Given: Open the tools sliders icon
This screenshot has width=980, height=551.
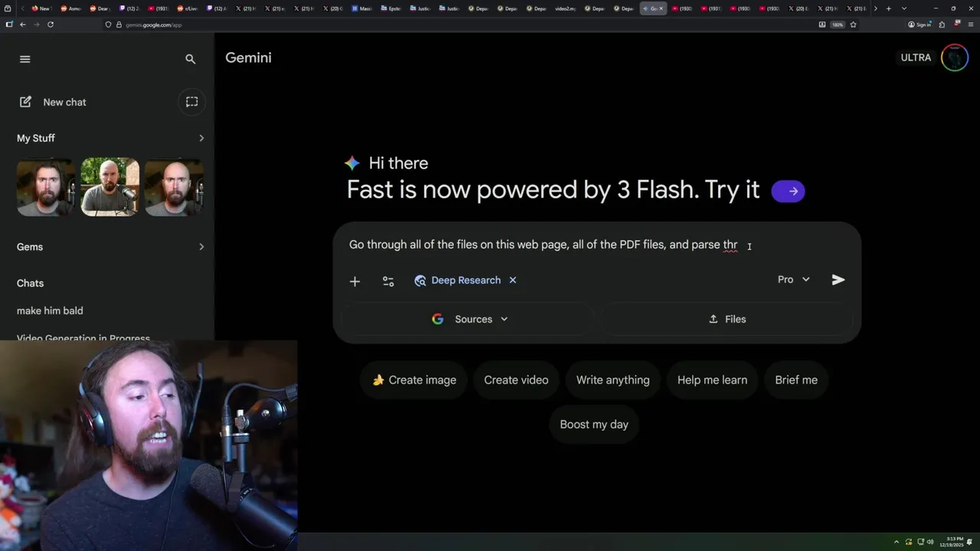Looking at the screenshot, I should pos(388,281).
